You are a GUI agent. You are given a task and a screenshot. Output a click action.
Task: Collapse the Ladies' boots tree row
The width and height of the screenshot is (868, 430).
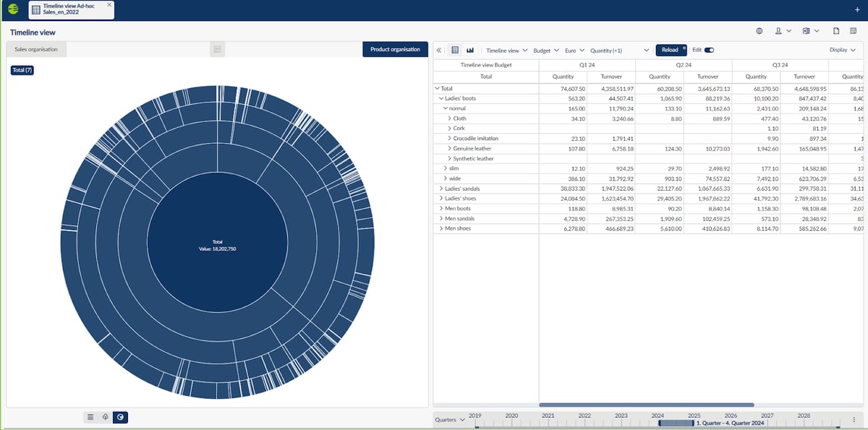442,98
